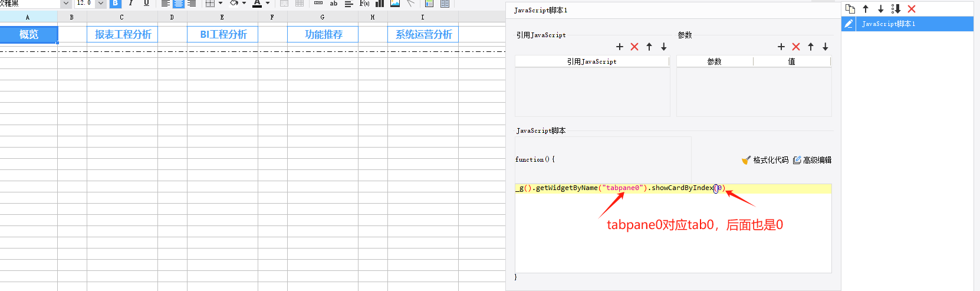This screenshot has height=291, width=980.
Task: Click 引用JavaScript table column header
Action: point(592,61)
